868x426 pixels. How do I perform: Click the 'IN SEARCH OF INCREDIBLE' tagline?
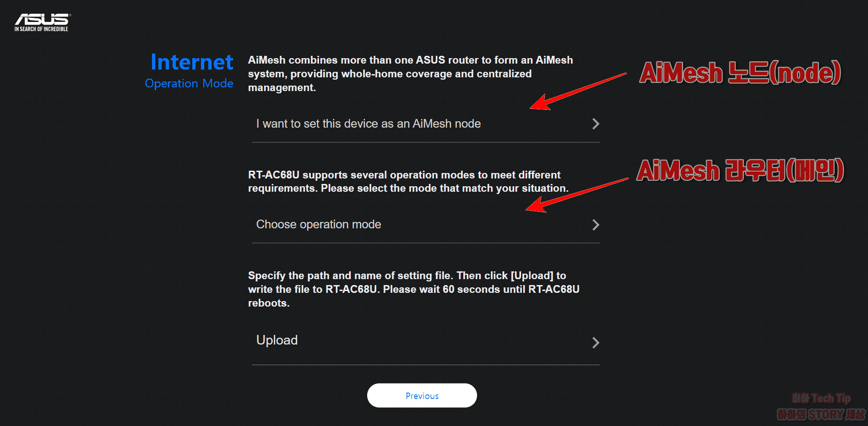(41, 28)
